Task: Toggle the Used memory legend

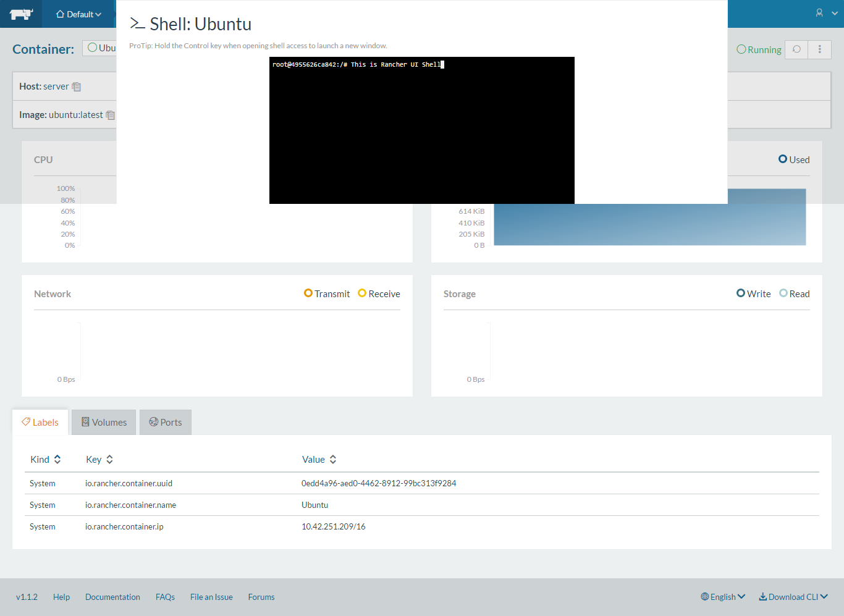Action: point(794,159)
